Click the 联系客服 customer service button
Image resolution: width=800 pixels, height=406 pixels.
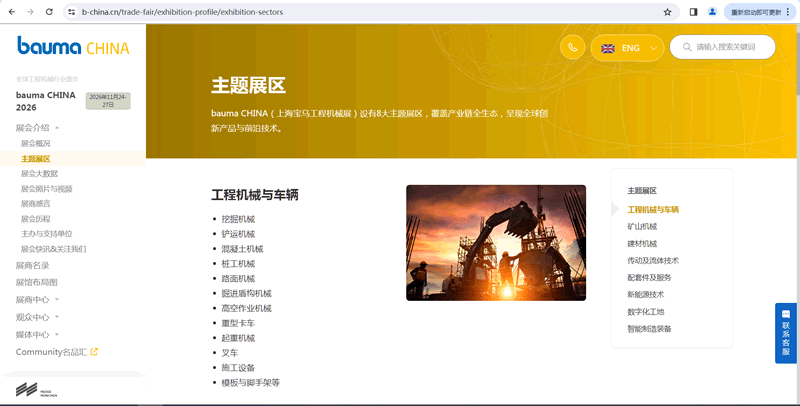786,333
